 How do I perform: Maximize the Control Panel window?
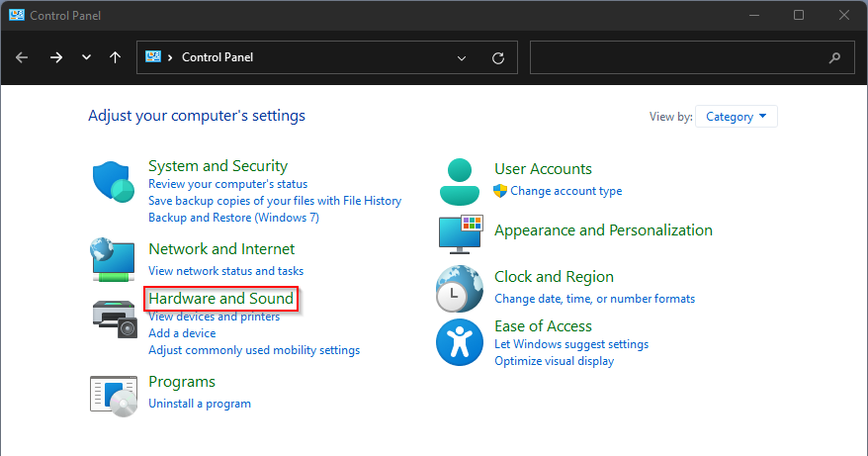(799, 15)
